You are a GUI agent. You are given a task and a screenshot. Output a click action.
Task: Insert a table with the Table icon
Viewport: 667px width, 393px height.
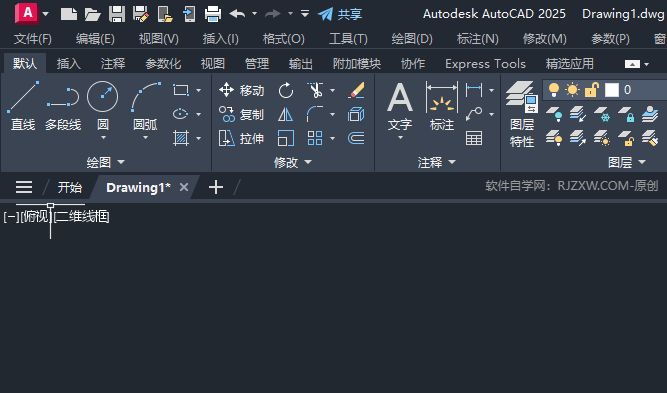pos(474,138)
